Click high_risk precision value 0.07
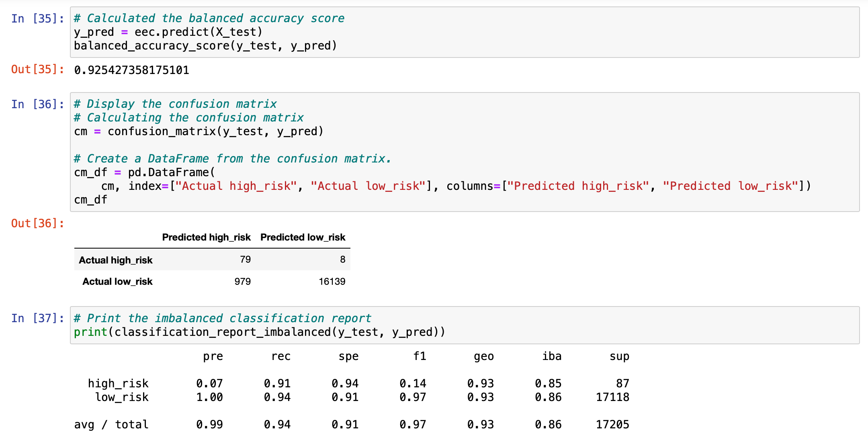Screen dimensions: 868x436 pos(209,384)
